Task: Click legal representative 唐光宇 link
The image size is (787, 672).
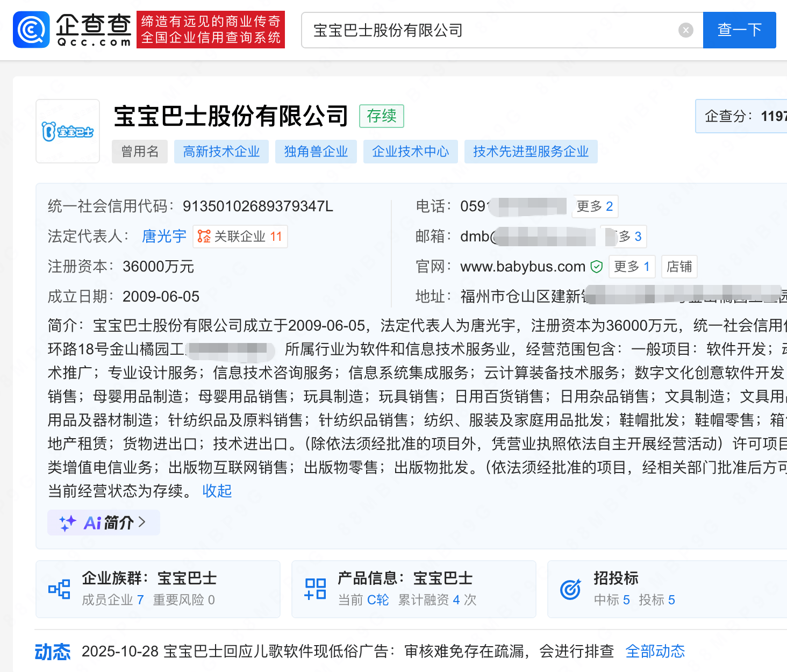Action: 163,236
